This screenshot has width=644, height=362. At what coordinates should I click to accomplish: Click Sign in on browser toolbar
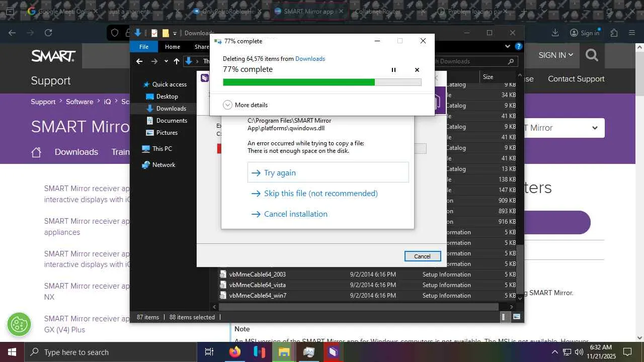tap(585, 33)
